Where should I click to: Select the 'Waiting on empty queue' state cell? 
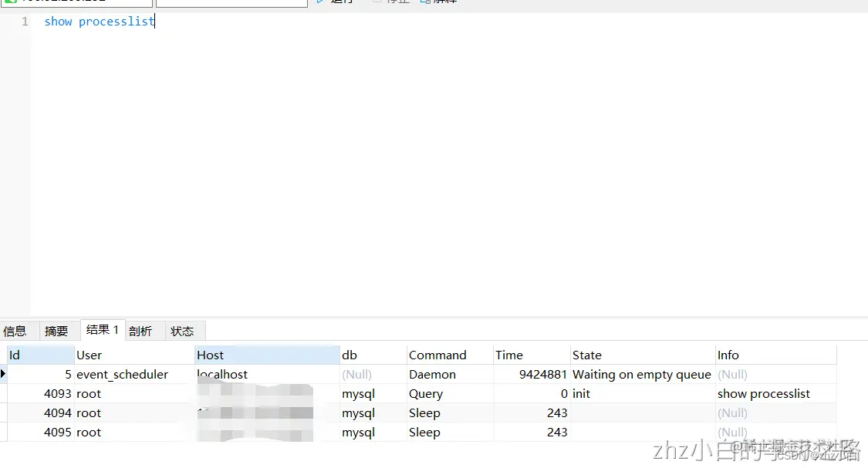click(x=643, y=374)
